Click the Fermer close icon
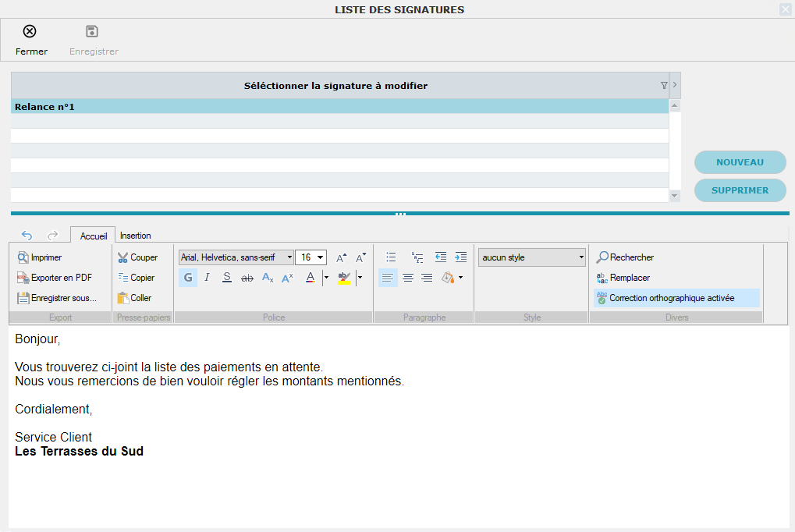Viewport: 795px width, 532px height. coord(30,32)
